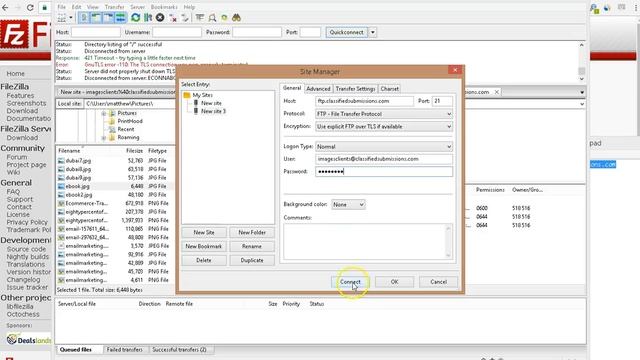The height and width of the screenshot is (360, 640).
Task: Click the Connect button
Action: point(350,282)
